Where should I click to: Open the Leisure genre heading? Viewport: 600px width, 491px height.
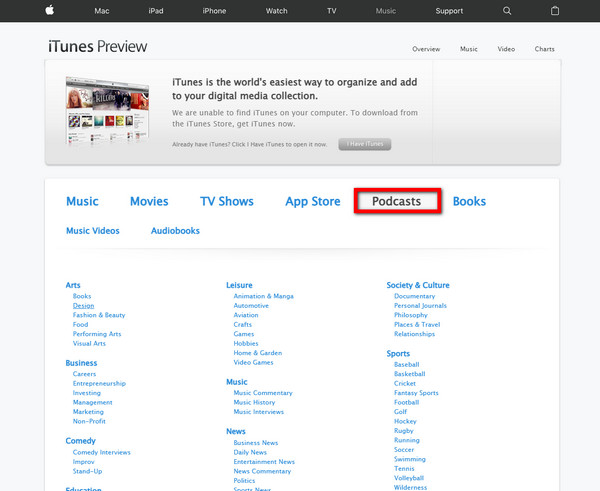click(x=239, y=285)
